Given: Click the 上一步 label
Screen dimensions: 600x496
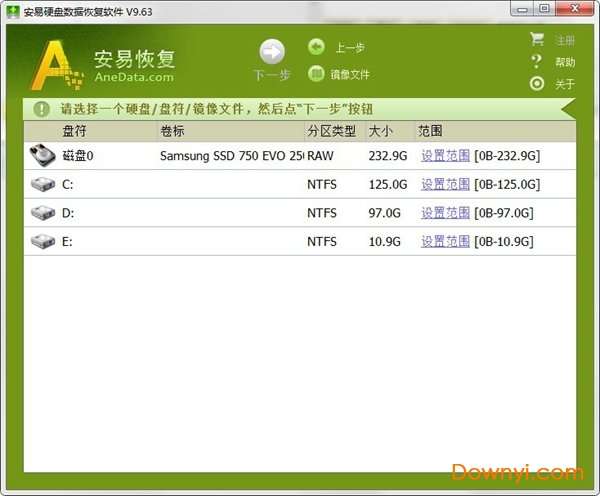Looking at the screenshot, I should (x=350, y=47).
